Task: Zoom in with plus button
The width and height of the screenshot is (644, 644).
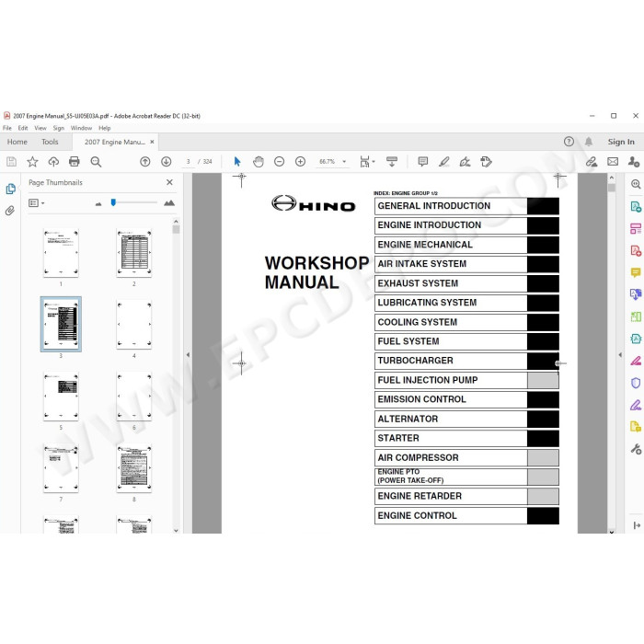Action: pos(300,162)
